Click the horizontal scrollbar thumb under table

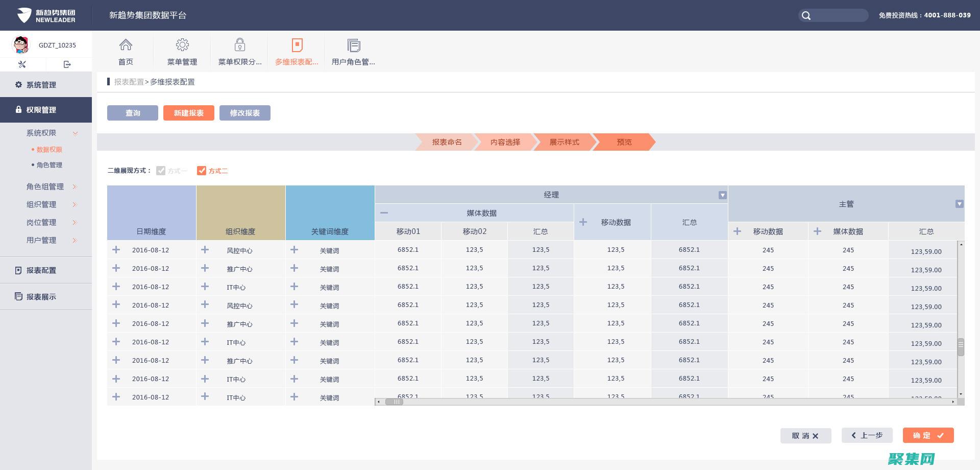[394, 402]
